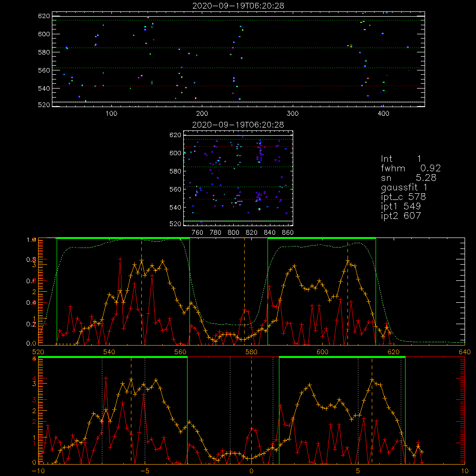Image resolution: width=476 pixels, height=476 pixels.
Task: Click x-axis label 560 of the third plot
Action: pos(180,352)
